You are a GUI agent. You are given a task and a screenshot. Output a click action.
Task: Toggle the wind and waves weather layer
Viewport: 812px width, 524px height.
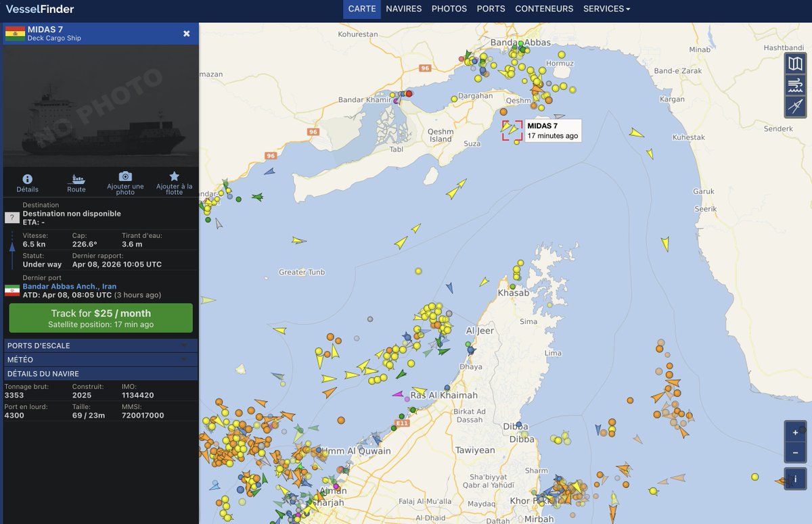(795, 85)
